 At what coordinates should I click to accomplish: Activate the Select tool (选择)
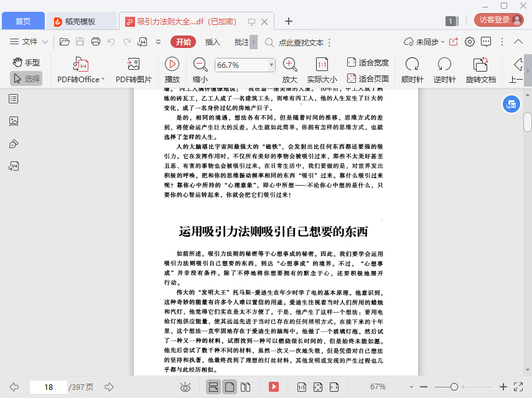coord(26,78)
